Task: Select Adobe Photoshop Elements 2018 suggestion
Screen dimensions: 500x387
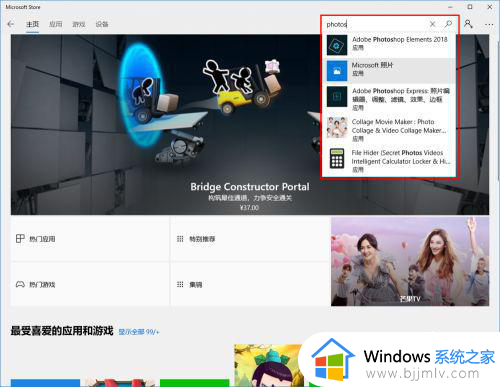Action: point(389,45)
